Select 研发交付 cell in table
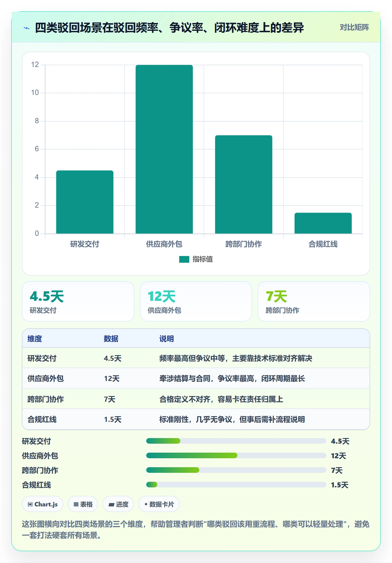Image resolution: width=392 pixels, height=563 pixels. tap(42, 358)
